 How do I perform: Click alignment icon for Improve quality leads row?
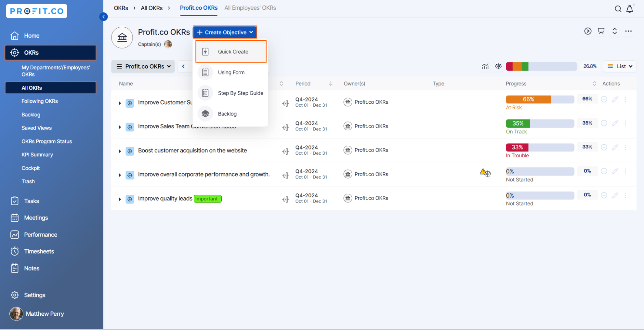coord(285,199)
